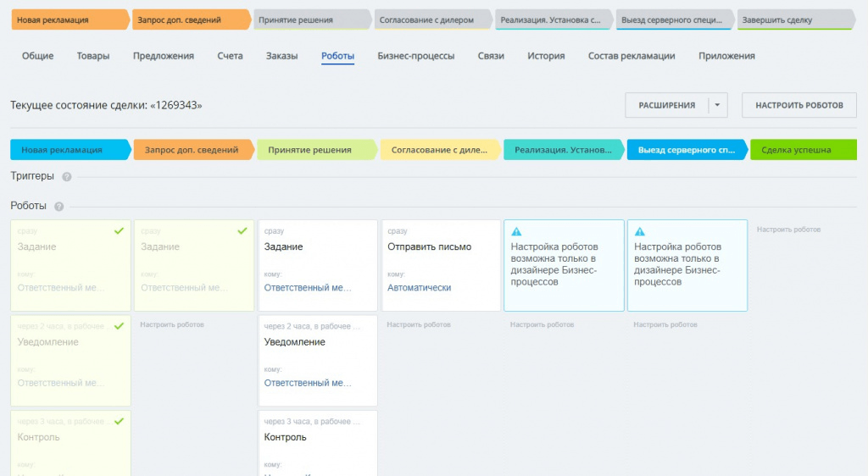Click warning triangle in Реализация column card

517,231
